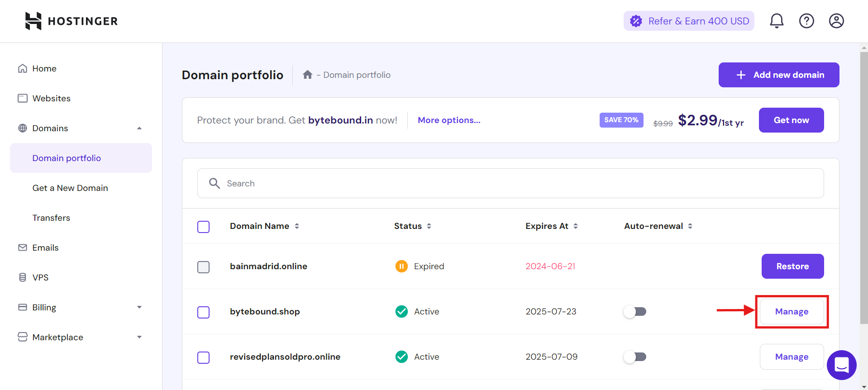Click the Domains globe icon
This screenshot has width=868, height=390.
(23, 128)
